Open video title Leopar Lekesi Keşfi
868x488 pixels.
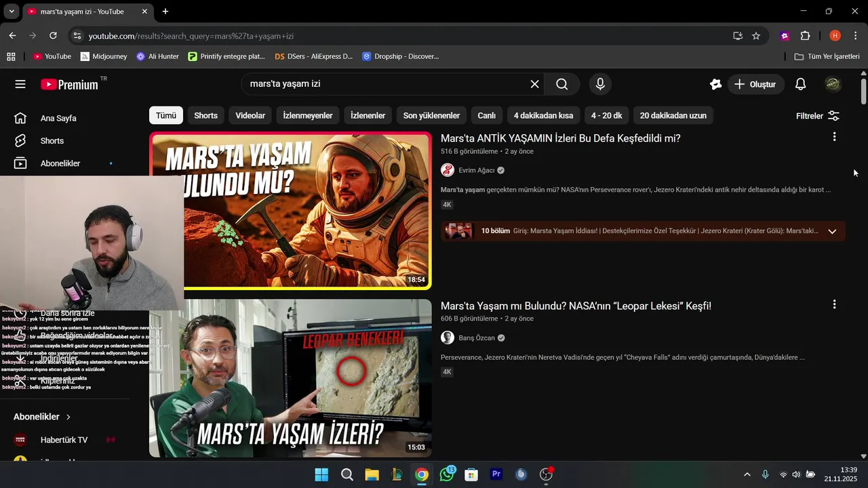pyautogui.click(x=576, y=306)
